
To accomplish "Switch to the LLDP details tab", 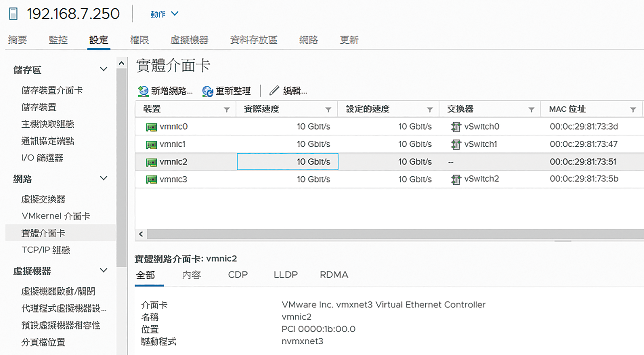I will [x=286, y=275].
